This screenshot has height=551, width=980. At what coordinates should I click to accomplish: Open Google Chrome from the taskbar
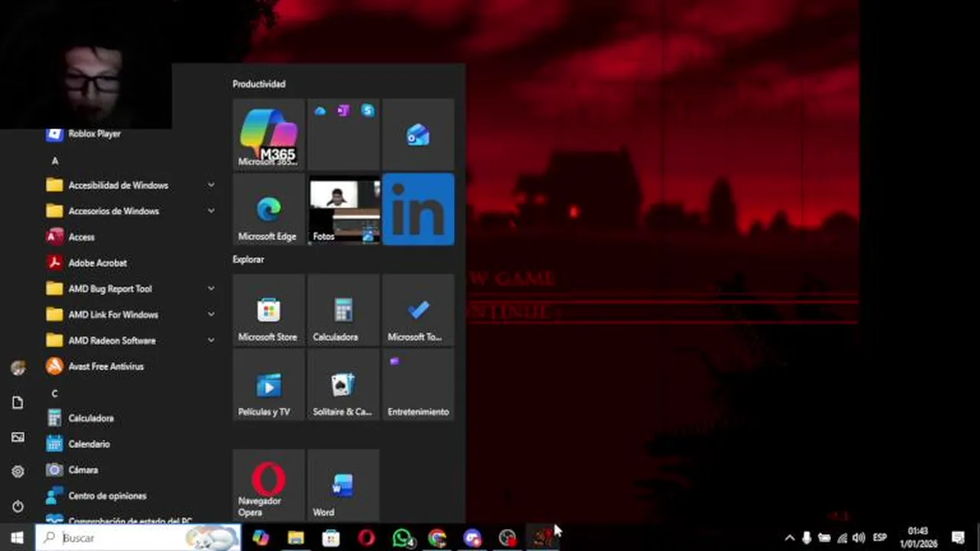click(437, 538)
